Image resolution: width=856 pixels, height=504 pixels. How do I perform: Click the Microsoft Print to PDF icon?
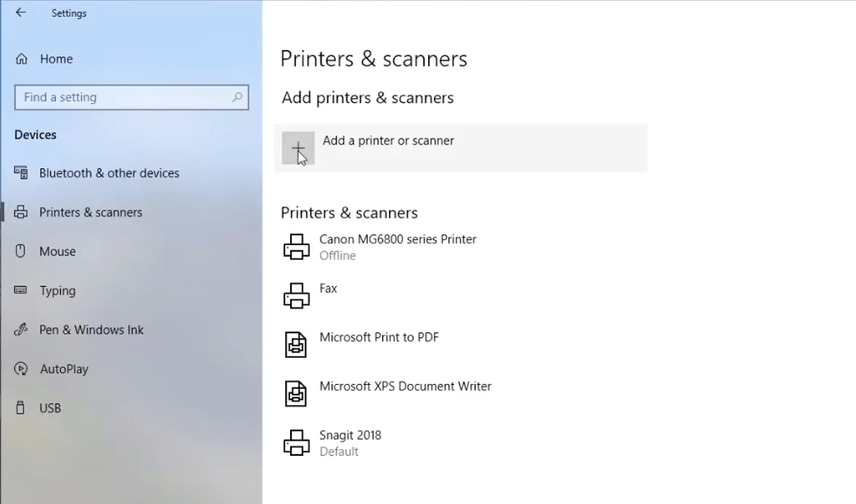click(x=296, y=344)
